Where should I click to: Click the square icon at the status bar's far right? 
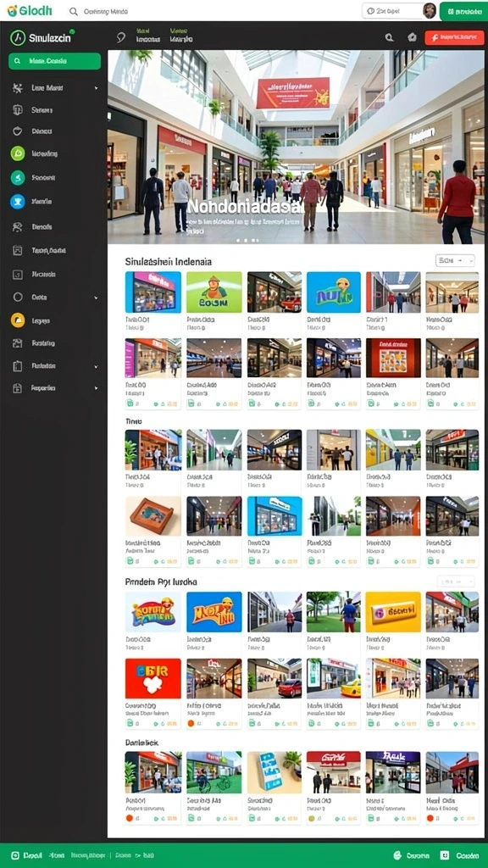tap(444, 855)
